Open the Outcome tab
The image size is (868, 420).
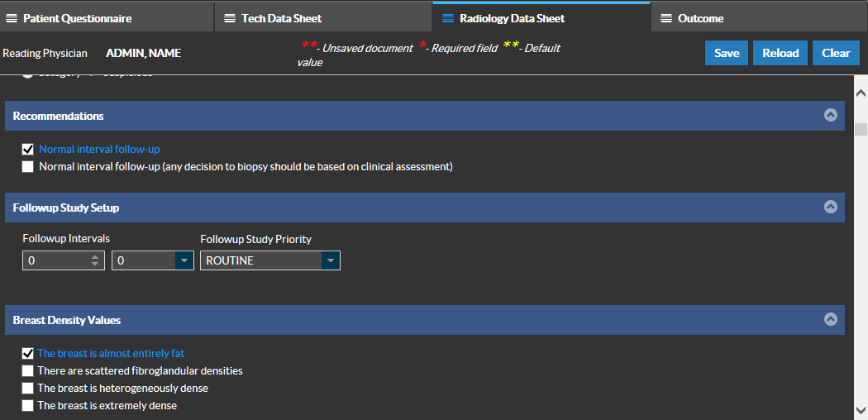tap(700, 18)
